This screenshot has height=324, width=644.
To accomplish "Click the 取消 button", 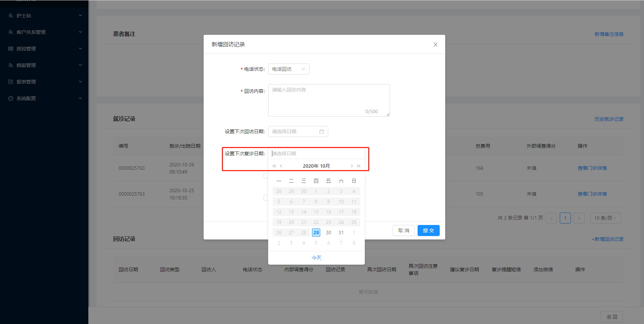I will [x=404, y=230].
